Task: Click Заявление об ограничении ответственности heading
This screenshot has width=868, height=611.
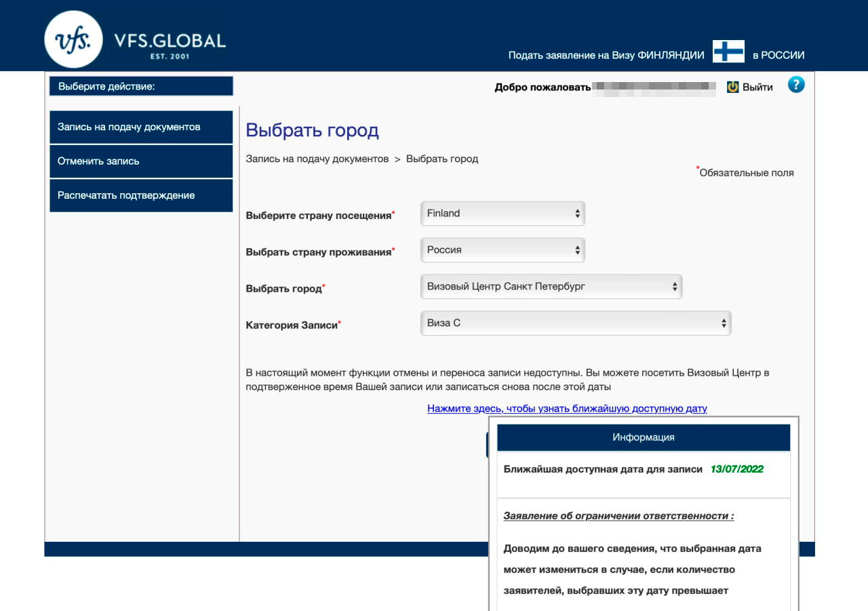Action: tap(618, 516)
